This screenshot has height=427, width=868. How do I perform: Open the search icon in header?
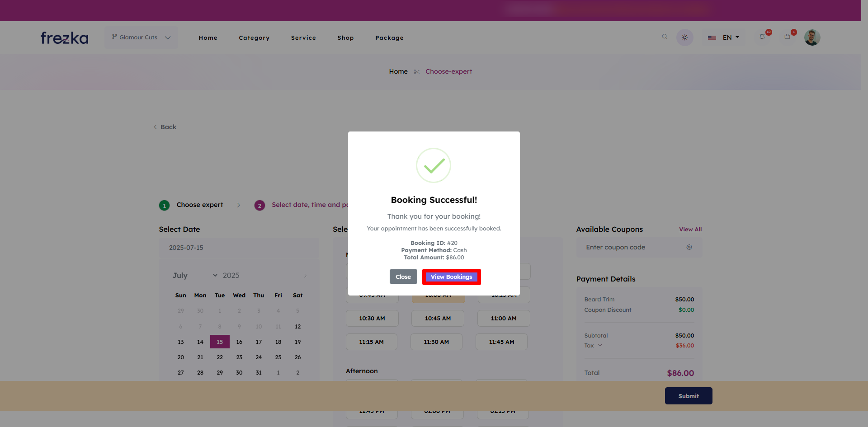[x=665, y=37]
